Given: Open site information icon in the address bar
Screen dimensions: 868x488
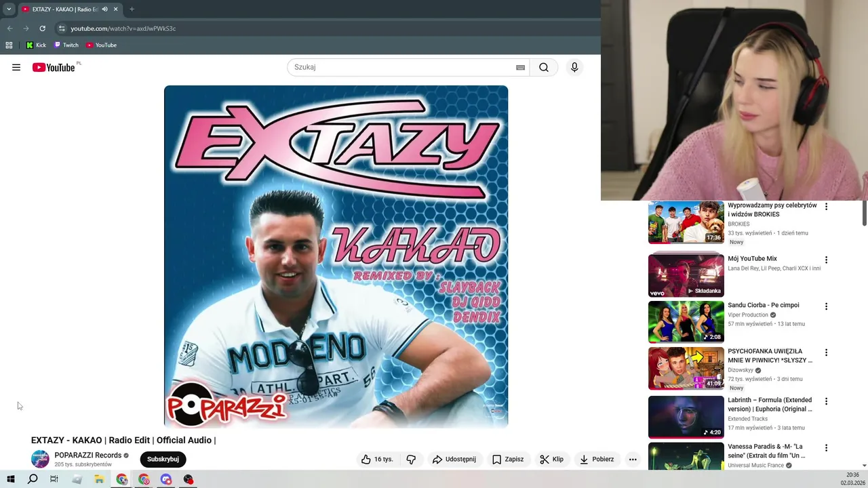Looking at the screenshot, I should click(x=62, y=28).
